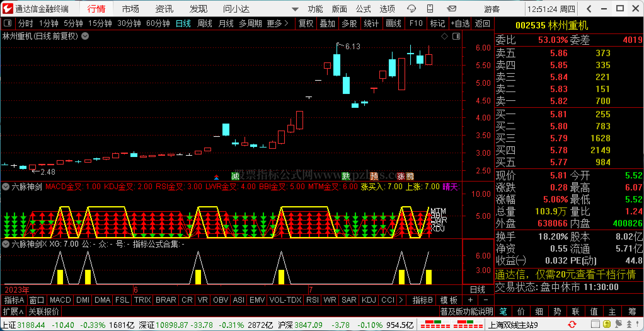Click the yellow coin icon in status bar
This screenshot has width=644, height=331.
[607, 324]
